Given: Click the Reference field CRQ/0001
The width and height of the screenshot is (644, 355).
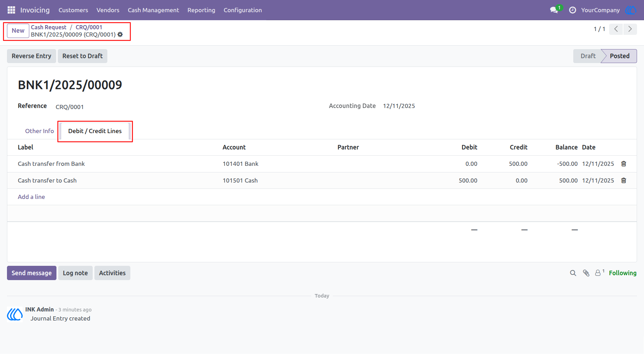Looking at the screenshot, I should 70,107.
